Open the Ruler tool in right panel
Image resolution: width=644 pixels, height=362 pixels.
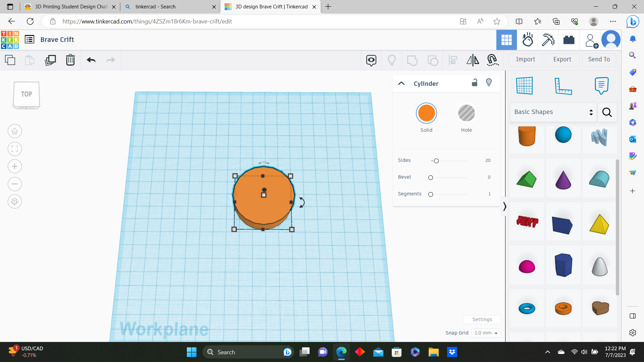(x=563, y=86)
